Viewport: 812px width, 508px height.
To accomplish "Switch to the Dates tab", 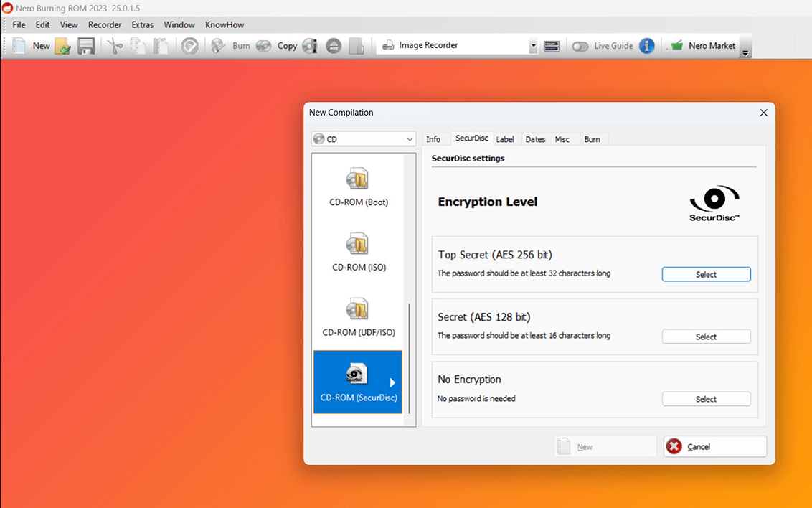I will coord(535,139).
